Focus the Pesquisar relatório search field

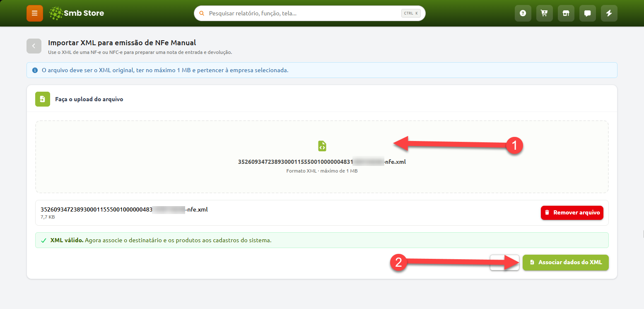tap(309, 13)
